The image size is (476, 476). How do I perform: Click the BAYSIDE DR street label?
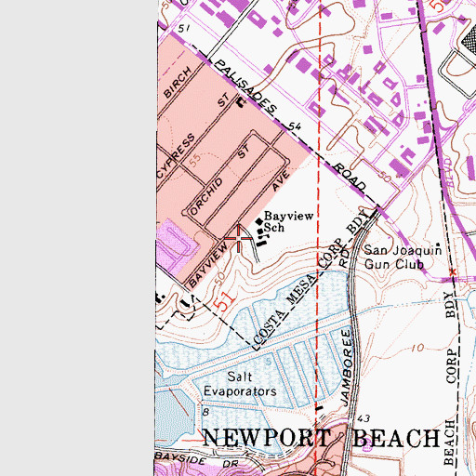[196, 459]
